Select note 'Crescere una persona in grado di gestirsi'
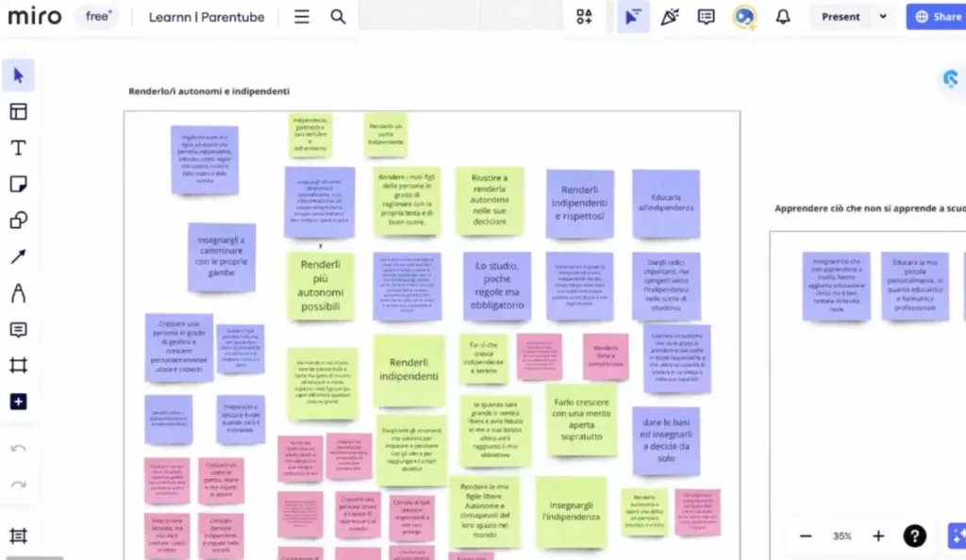Screen dimensions: 966x560 179,347
